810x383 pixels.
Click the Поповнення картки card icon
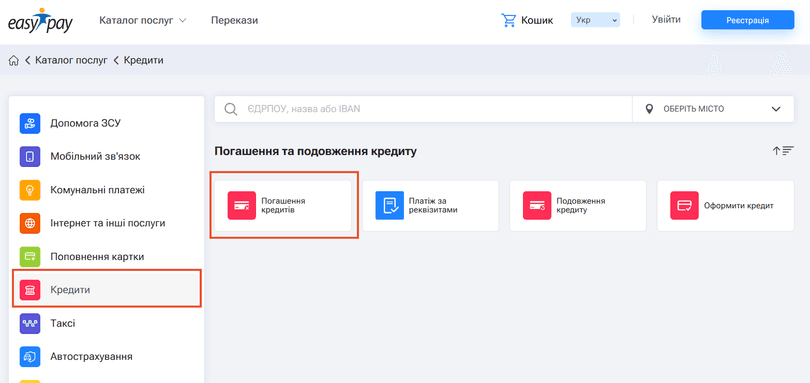30,256
